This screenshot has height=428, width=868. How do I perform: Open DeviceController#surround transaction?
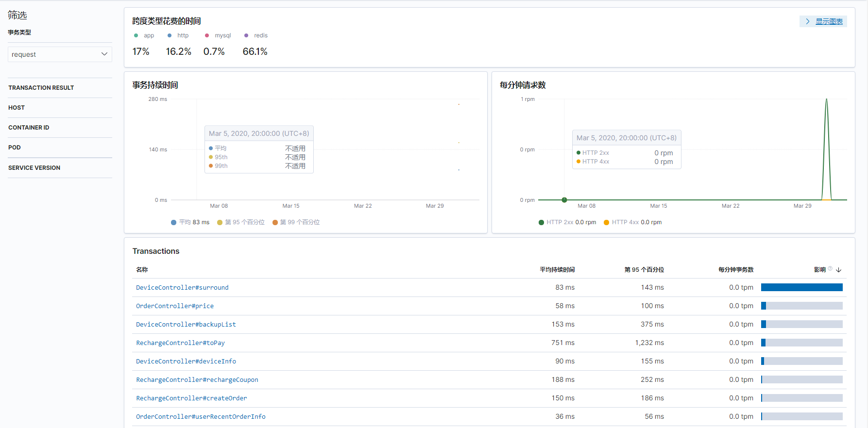click(x=182, y=288)
